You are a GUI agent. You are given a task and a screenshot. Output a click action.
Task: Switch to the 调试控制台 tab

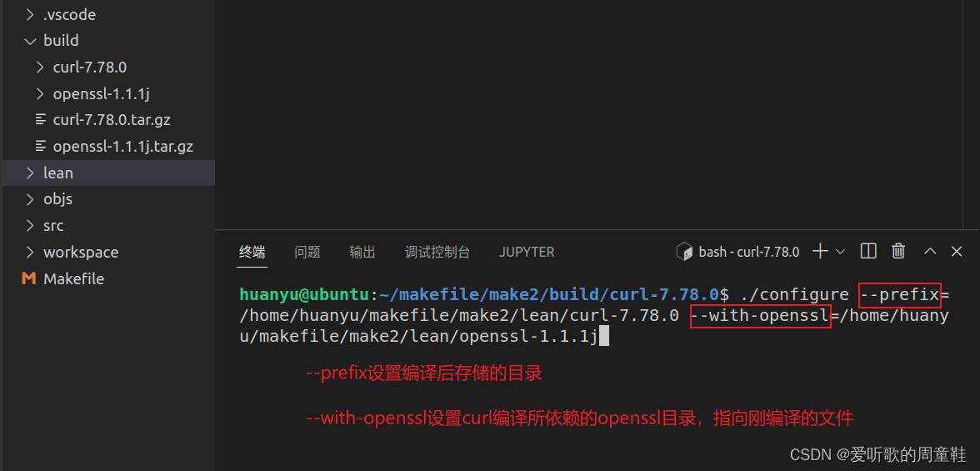coord(437,252)
